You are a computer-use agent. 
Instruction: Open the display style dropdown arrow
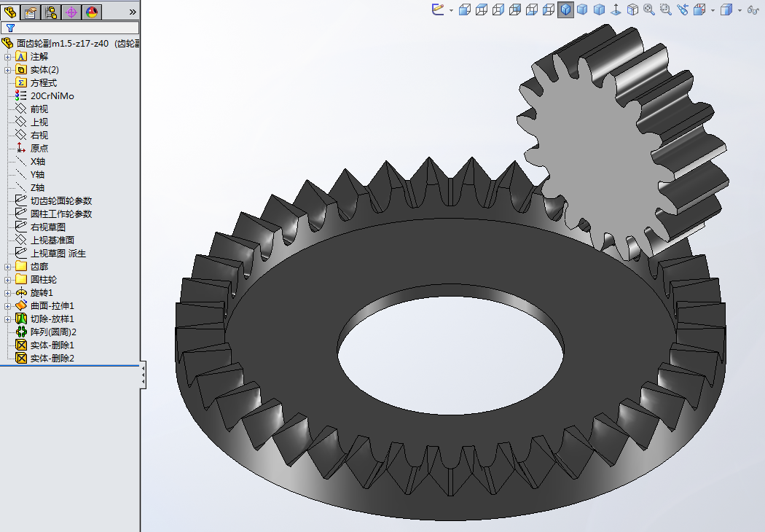pyautogui.click(x=739, y=10)
